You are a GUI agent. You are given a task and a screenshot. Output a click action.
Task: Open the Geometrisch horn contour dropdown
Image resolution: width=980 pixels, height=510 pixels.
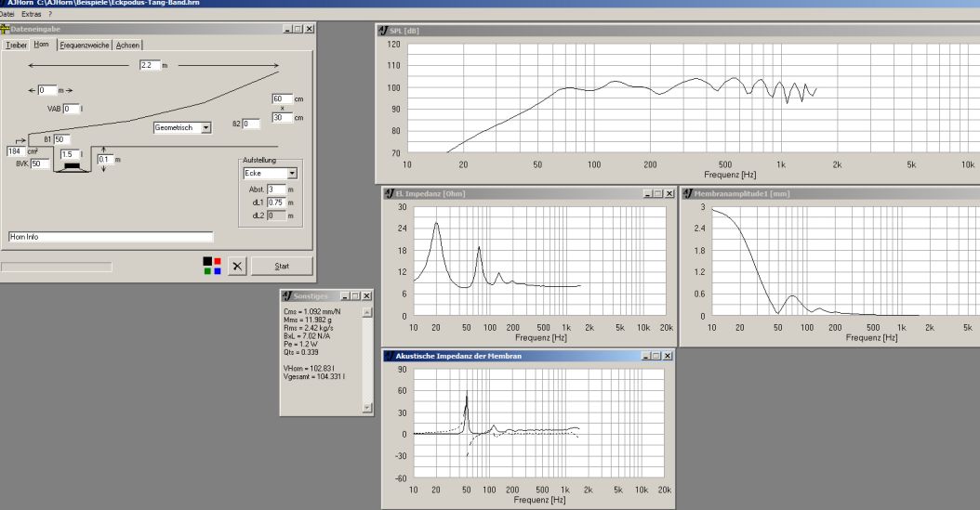tap(205, 128)
